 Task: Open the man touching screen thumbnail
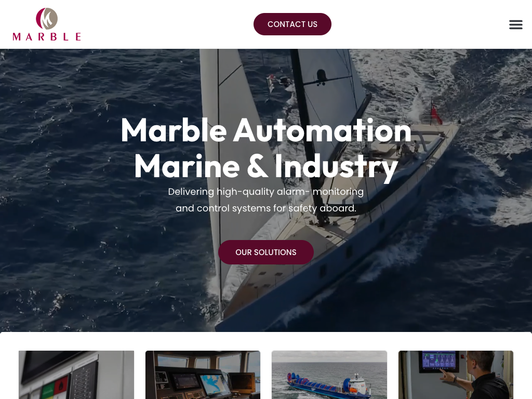tap(456, 375)
